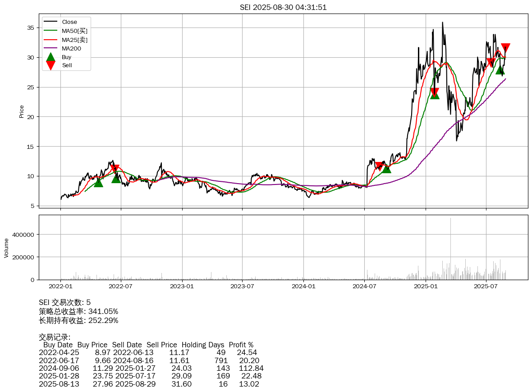
Task: Click the purple MA200 legend line sample
Action: (x=50, y=48)
